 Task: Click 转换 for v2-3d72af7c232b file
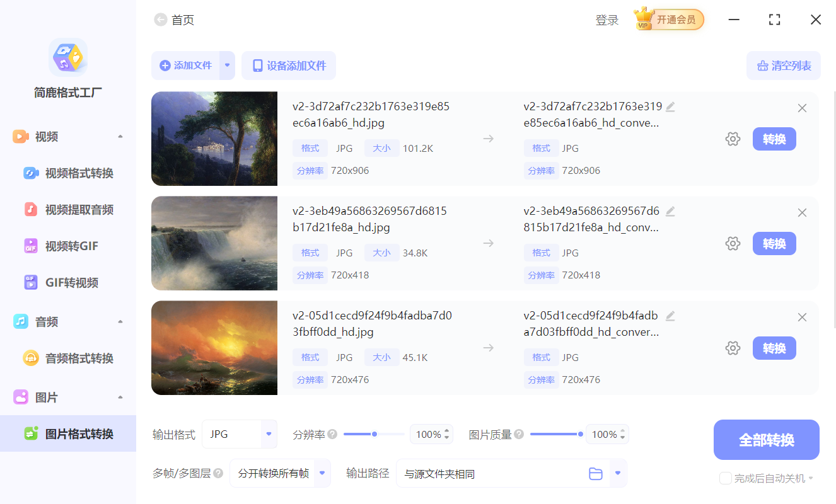[x=774, y=139]
